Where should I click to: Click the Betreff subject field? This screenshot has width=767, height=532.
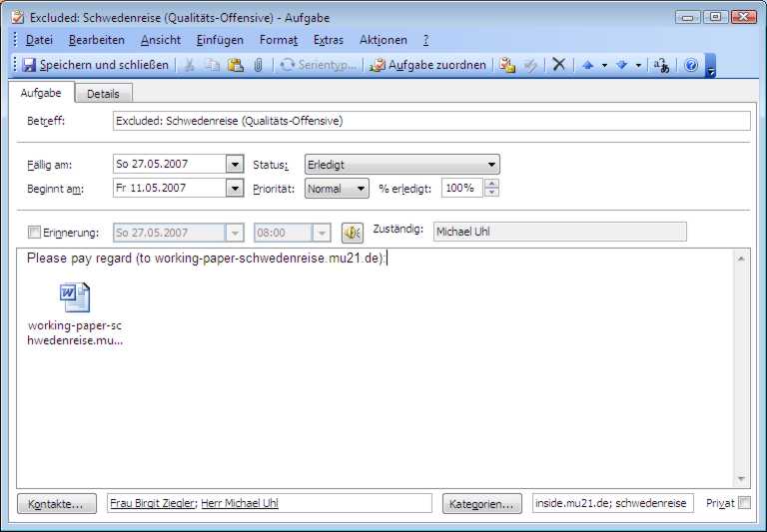(431, 121)
